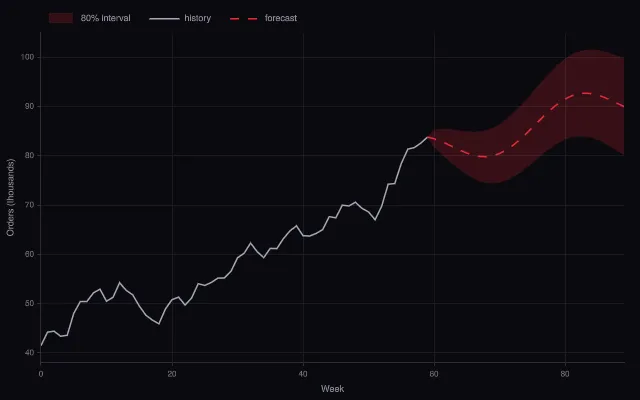Click the 'Week' x-axis title
The image size is (640, 400).
coord(332,389)
